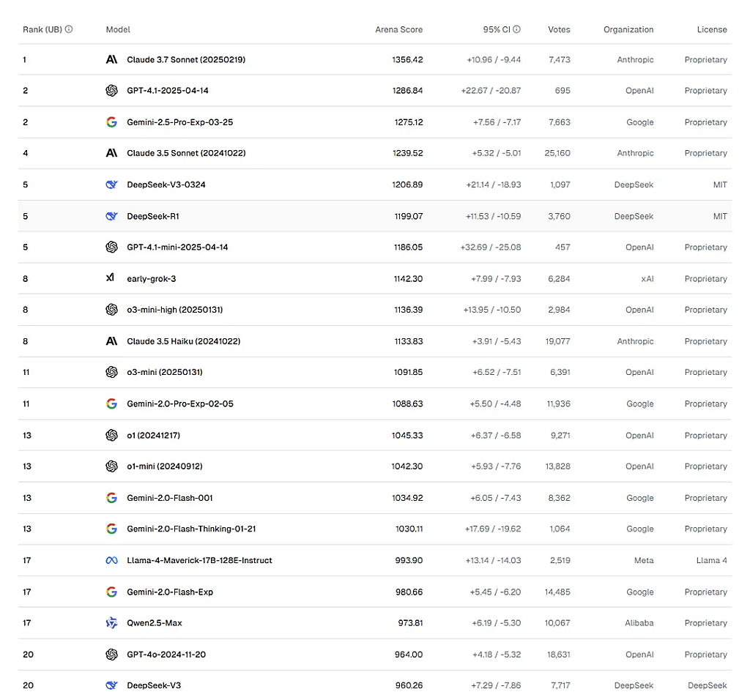Screen dimensions: 750x700
Task: Select the 964.00 arena score cell
Action: pos(409,655)
